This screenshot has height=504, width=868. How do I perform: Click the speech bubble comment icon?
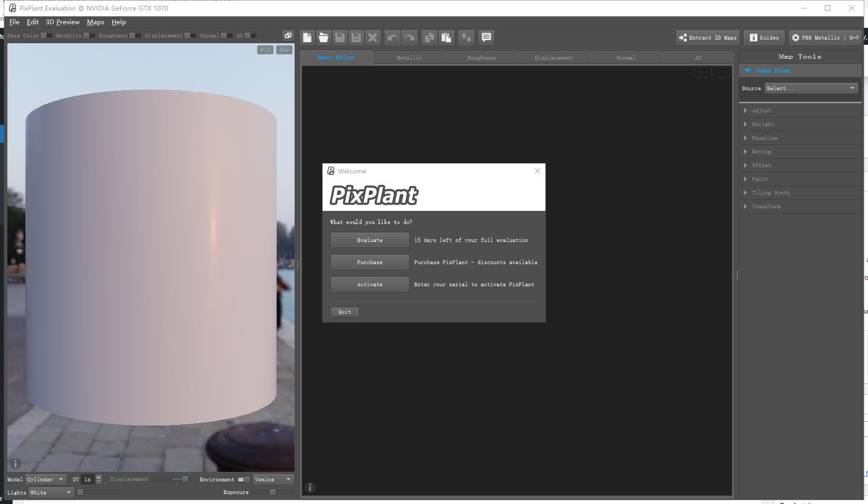click(x=486, y=37)
